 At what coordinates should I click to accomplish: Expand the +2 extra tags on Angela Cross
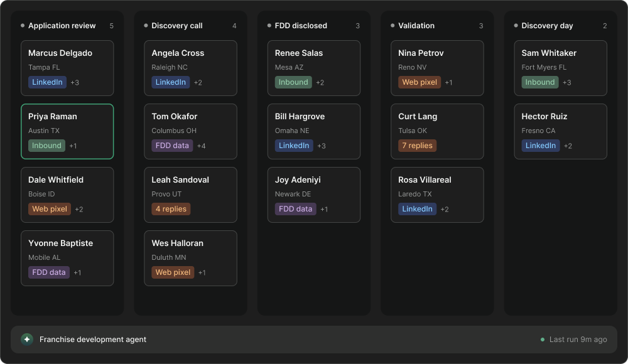coord(198,82)
